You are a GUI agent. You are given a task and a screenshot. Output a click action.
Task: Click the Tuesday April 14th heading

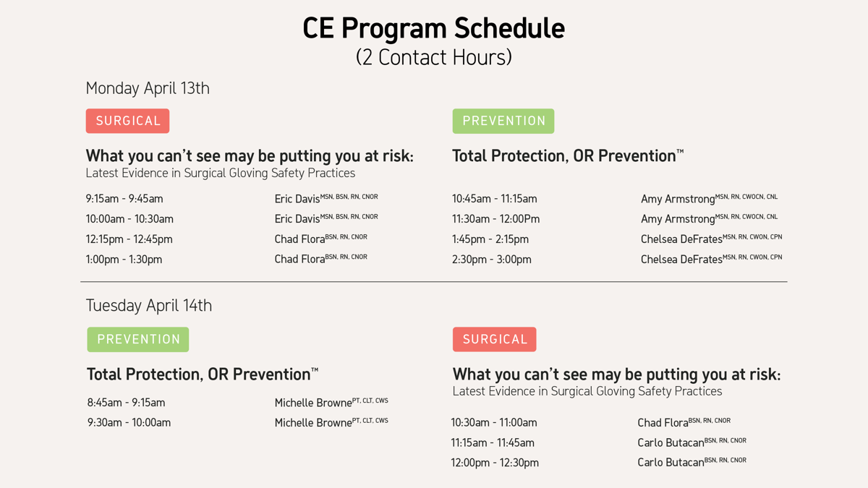coord(149,305)
